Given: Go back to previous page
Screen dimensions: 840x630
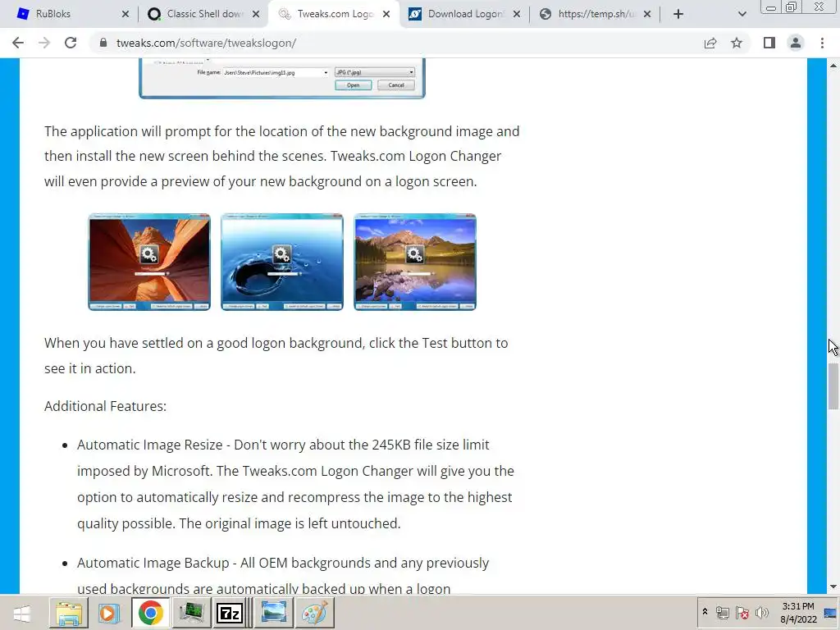Looking at the screenshot, I should coord(18,43).
